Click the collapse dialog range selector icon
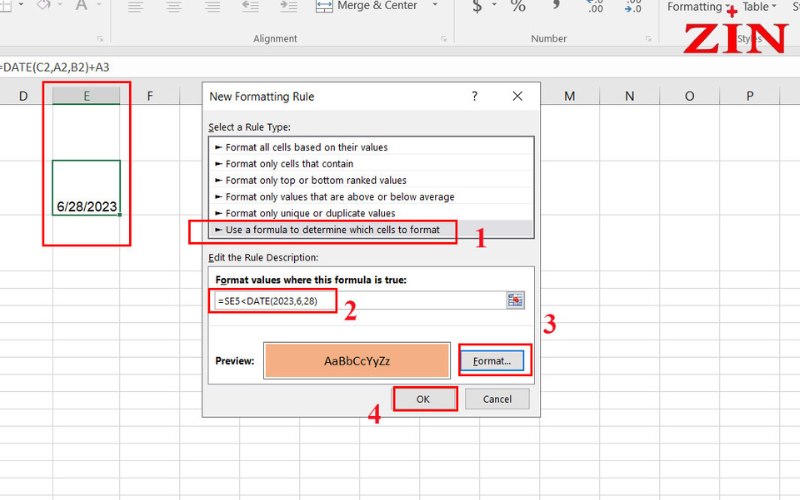The height and width of the screenshot is (500, 800). pos(515,301)
